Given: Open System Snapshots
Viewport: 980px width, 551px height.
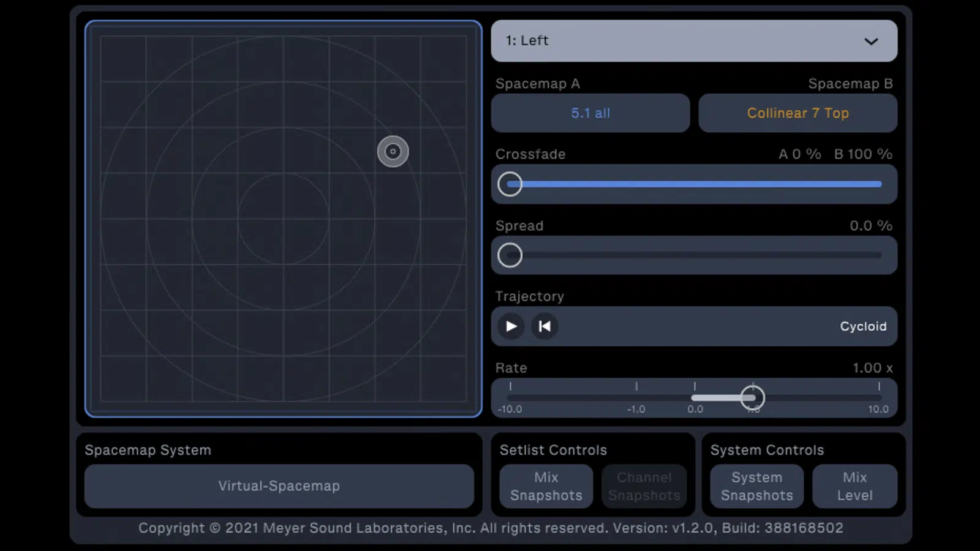Looking at the screenshot, I should click(x=756, y=486).
